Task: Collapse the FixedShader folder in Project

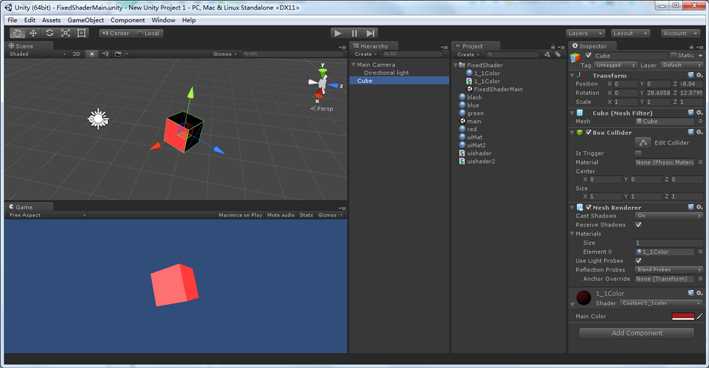Action: tap(455, 65)
